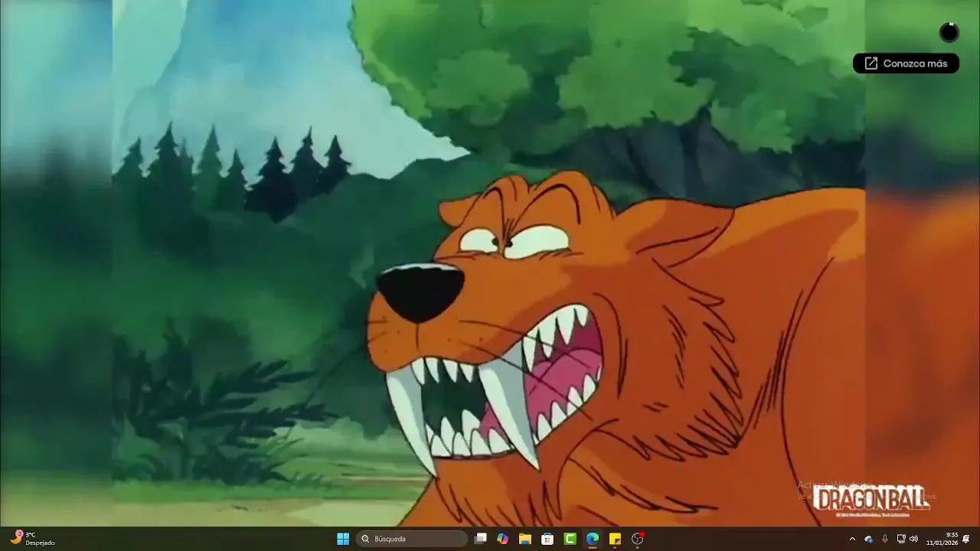Click the Conozca más button
The width and height of the screenshot is (980, 551).
click(x=906, y=64)
